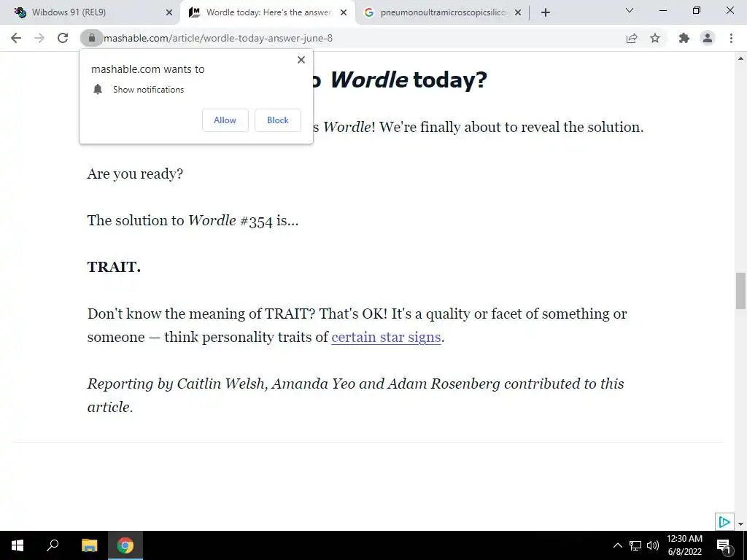747x560 pixels.
Task: Dismiss the notification permission popup
Action: (x=301, y=60)
